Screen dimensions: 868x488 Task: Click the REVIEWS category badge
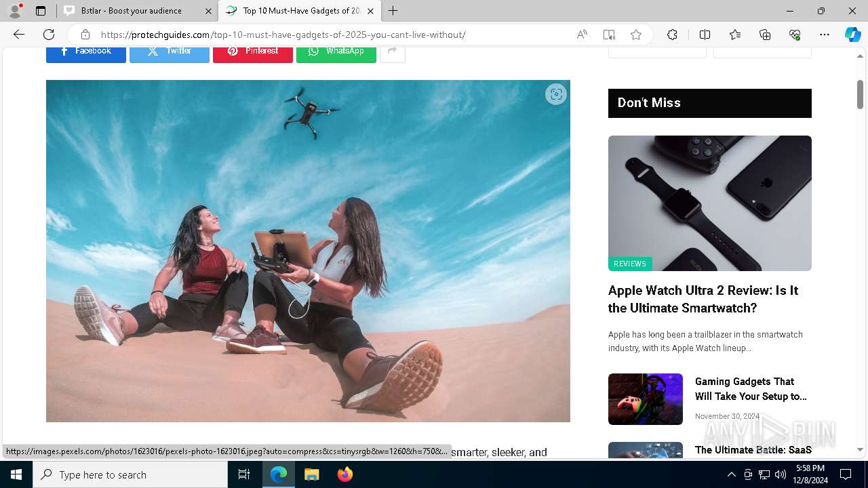point(630,264)
